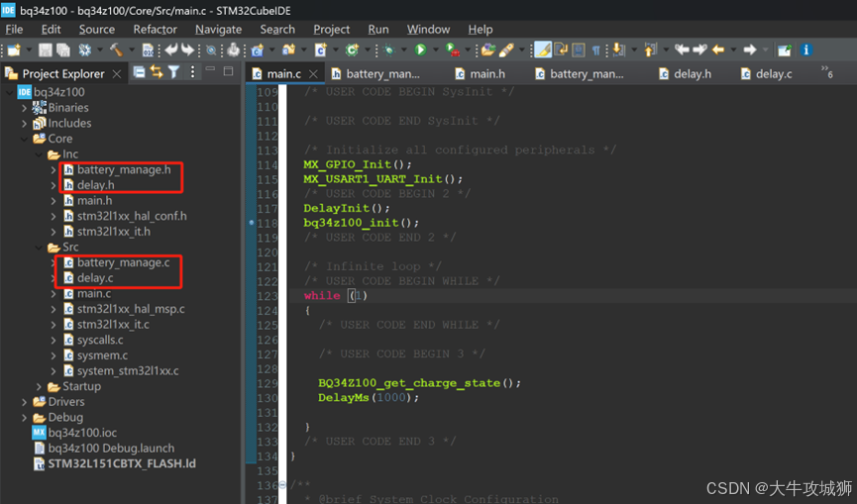Open the Navigate menu

[x=219, y=30]
